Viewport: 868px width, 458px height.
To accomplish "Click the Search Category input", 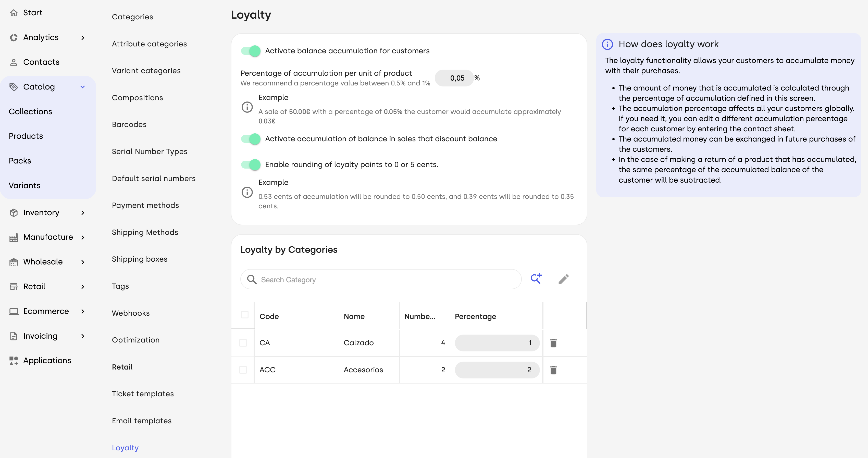I will 381,279.
